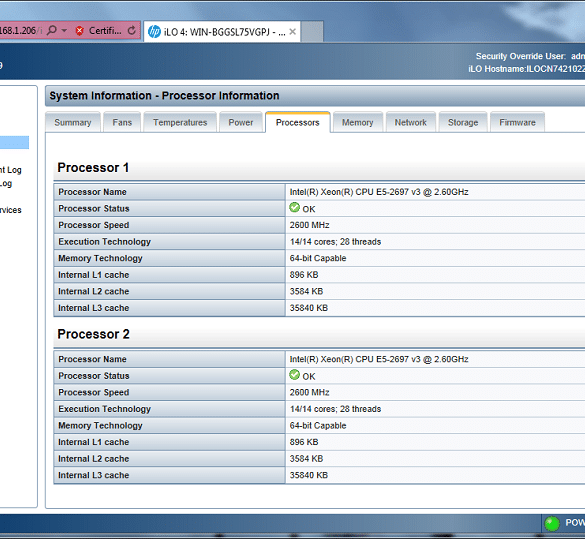Click the highlighted item in left sidebar
Image resolution: width=585 pixels, height=539 pixels.
[14, 142]
